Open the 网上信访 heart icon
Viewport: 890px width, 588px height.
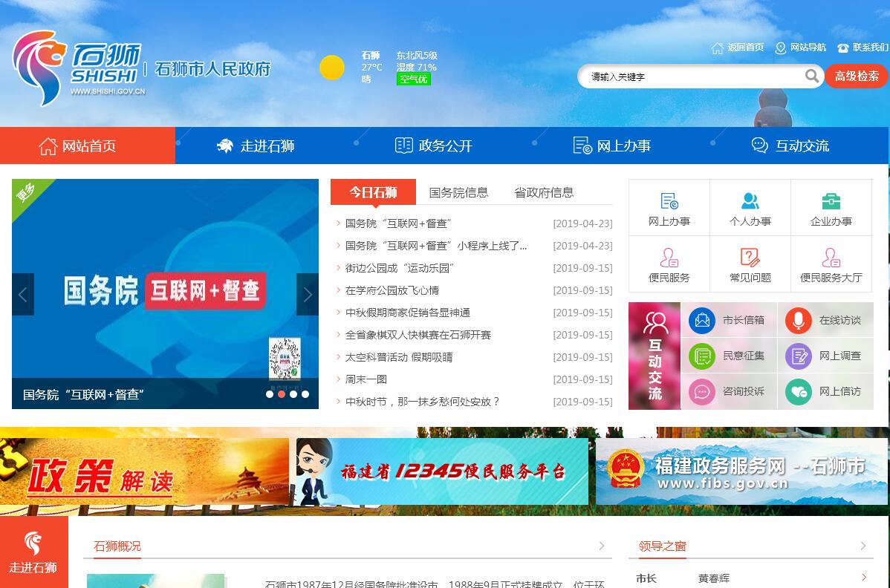(799, 392)
